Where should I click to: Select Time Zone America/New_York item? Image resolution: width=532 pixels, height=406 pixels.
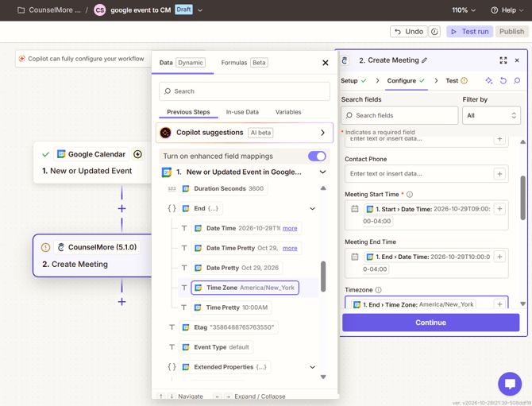(x=245, y=288)
